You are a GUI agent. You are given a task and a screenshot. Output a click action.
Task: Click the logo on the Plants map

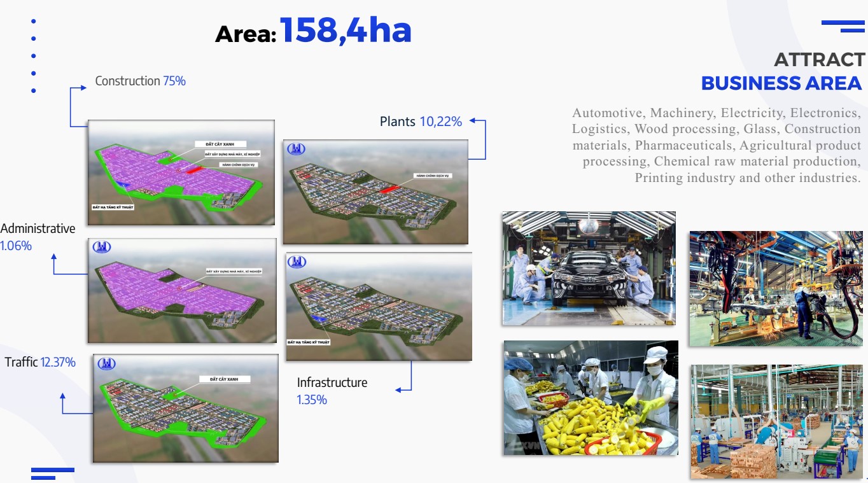297,149
